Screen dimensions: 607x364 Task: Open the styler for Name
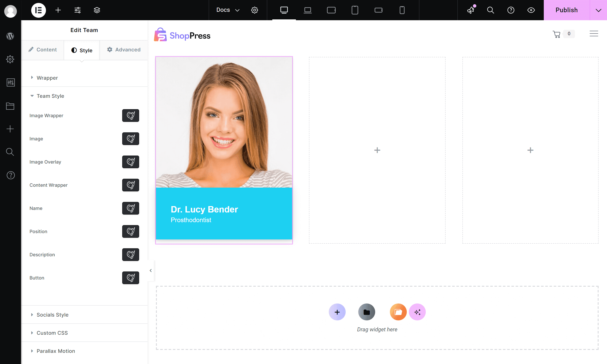tap(130, 208)
